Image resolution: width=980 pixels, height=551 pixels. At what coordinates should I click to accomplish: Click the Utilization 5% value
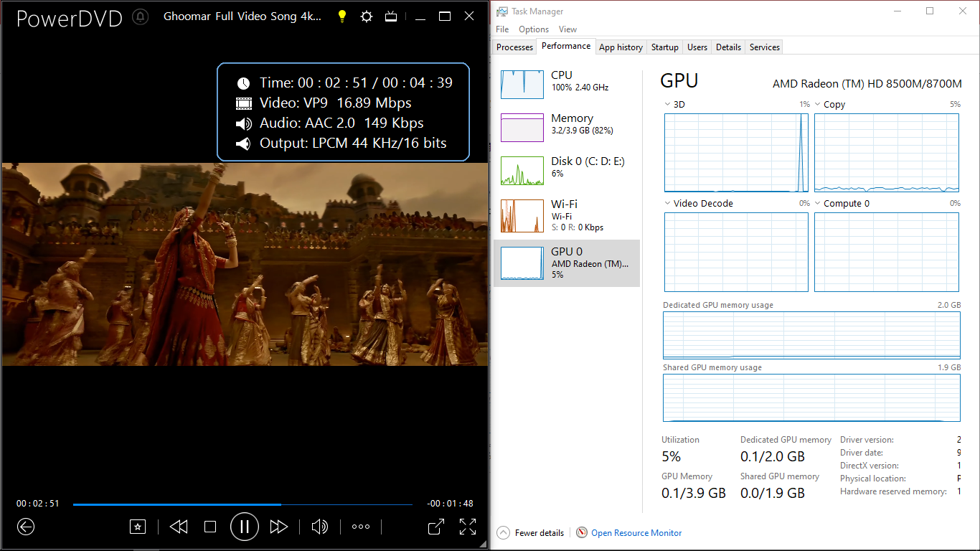tap(672, 456)
